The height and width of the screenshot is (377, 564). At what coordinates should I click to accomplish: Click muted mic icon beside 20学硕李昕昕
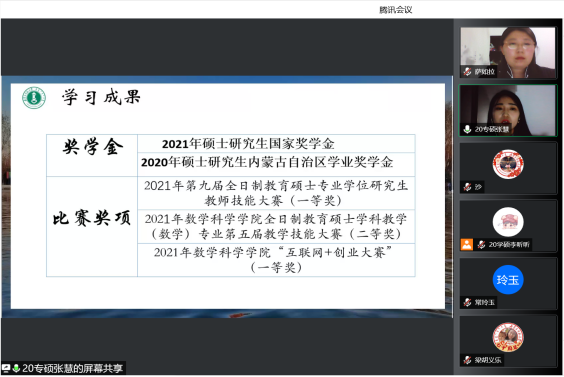481,245
